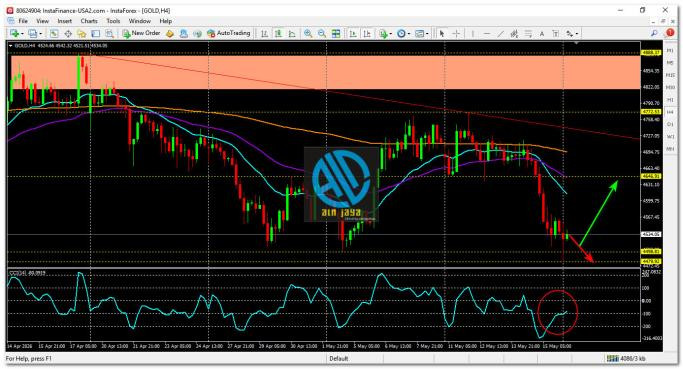Open the Help menu
The image size is (683, 369).
tap(166, 21)
